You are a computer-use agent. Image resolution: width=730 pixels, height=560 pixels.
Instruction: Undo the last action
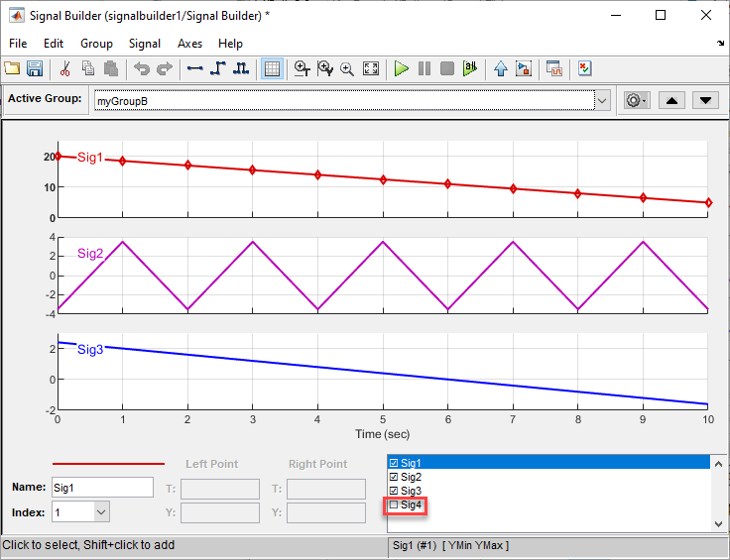click(142, 68)
